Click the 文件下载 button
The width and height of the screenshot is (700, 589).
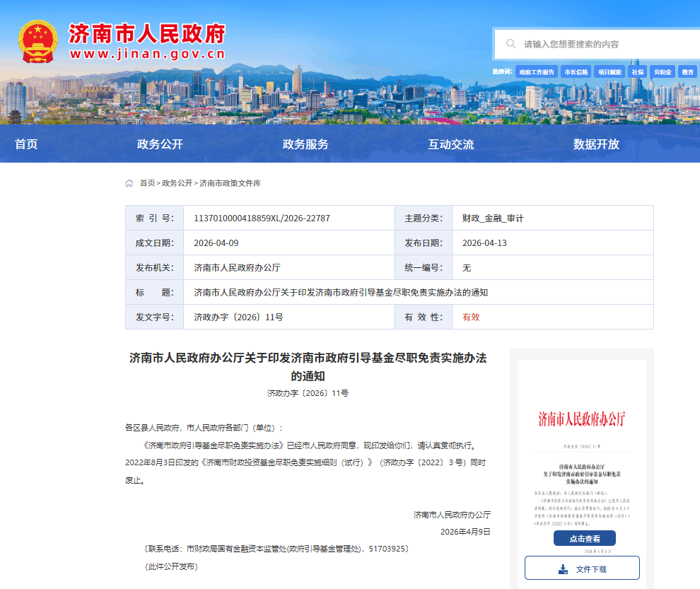pos(582,568)
